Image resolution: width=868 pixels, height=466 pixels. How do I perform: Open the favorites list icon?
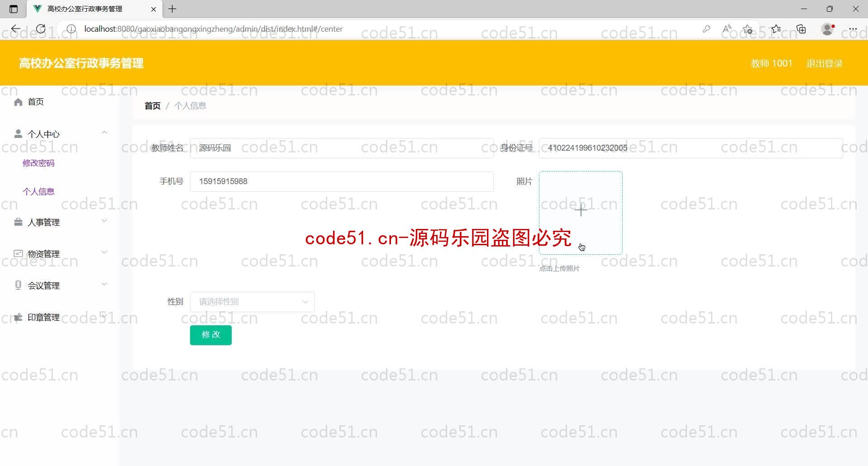[776, 29]
